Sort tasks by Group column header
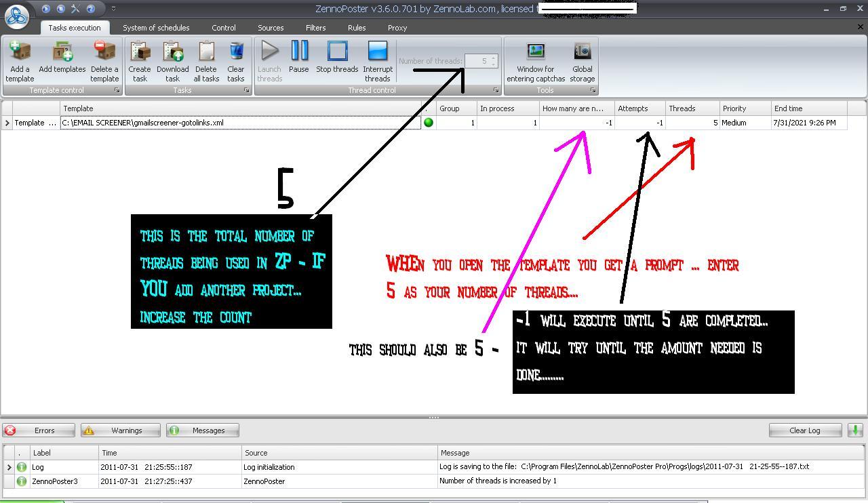This screenshot has height=503, width=868. click(456, 108)
